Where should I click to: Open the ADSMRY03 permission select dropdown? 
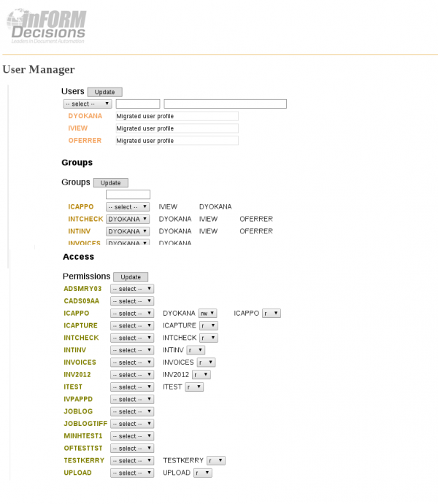click(x=132, y=289)
